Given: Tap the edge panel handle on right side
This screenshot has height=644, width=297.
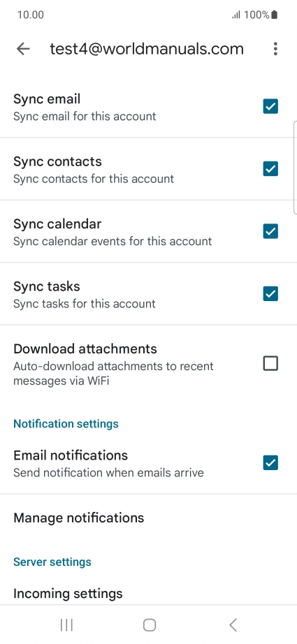Looking at the screenshot, I should click(x=295, y=168).
